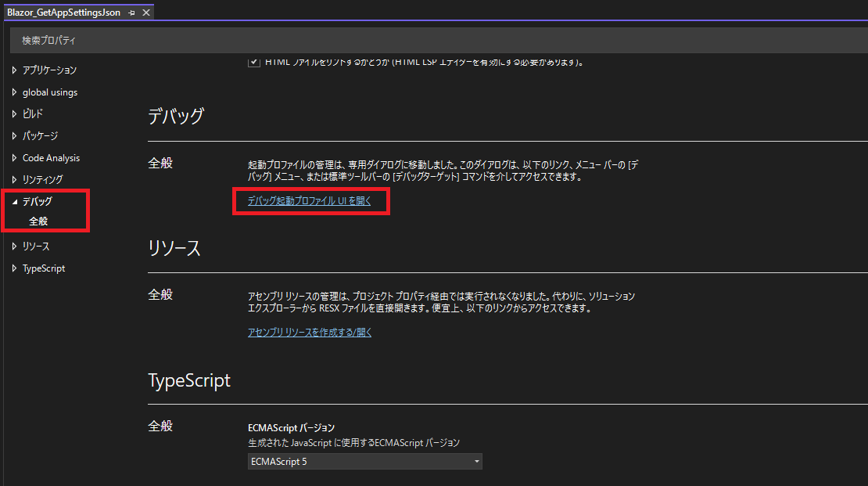
Task: Expand the アプリケーション tree node arrow
Action: click(14, 70)
